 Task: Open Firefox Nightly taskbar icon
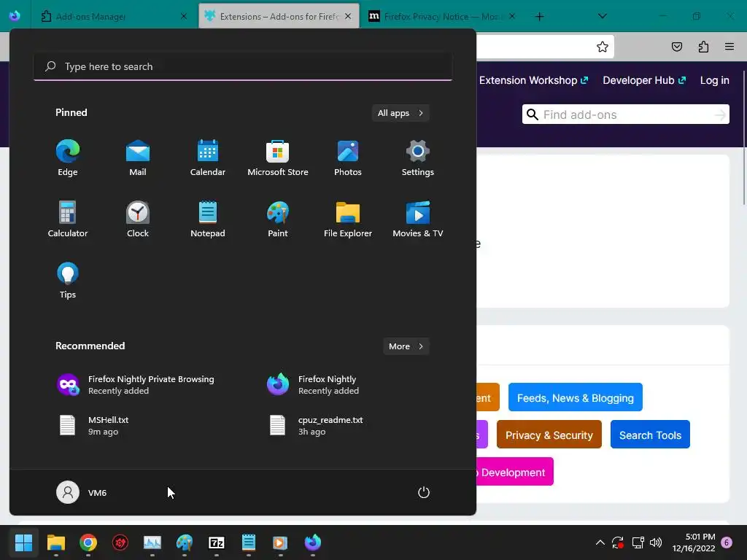pyautogui.click(x=312, y=542)
